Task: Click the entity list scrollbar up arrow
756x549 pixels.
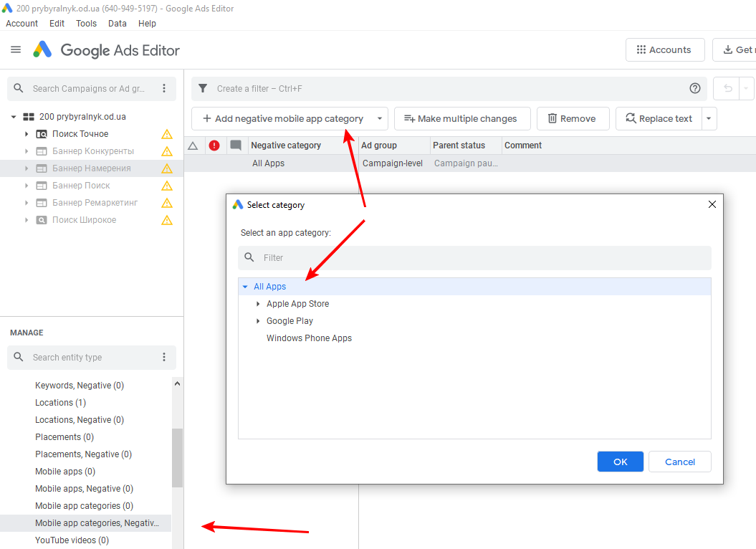Action: pyautogui.click(x=177, y=384)
